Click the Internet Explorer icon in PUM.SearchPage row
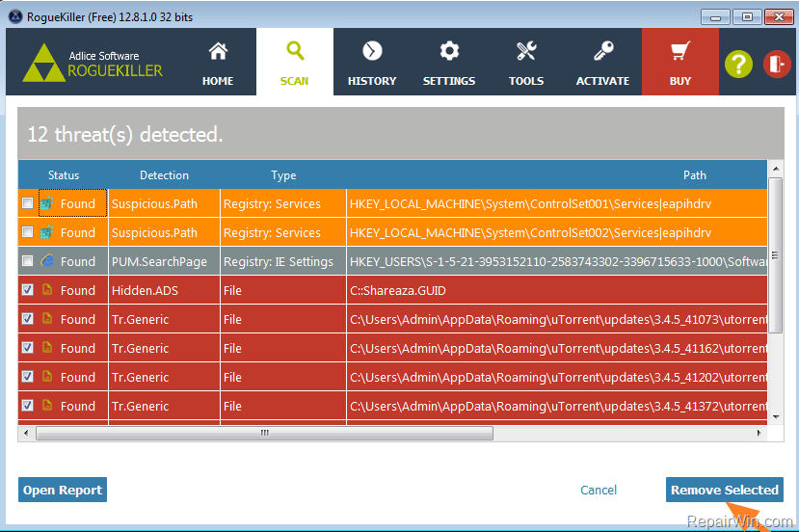Image resolution: width=799 pixels, height=532 pixels. tap(47, 260)
